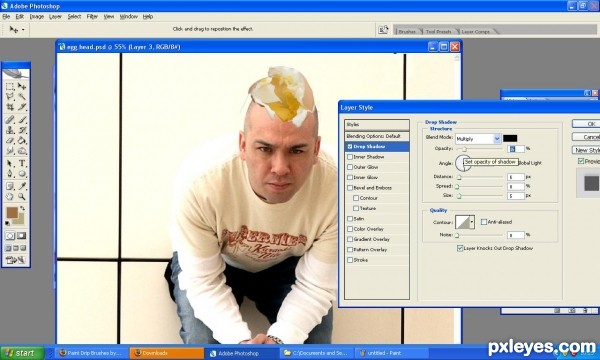Select the Crop tool

click(10, 107)
